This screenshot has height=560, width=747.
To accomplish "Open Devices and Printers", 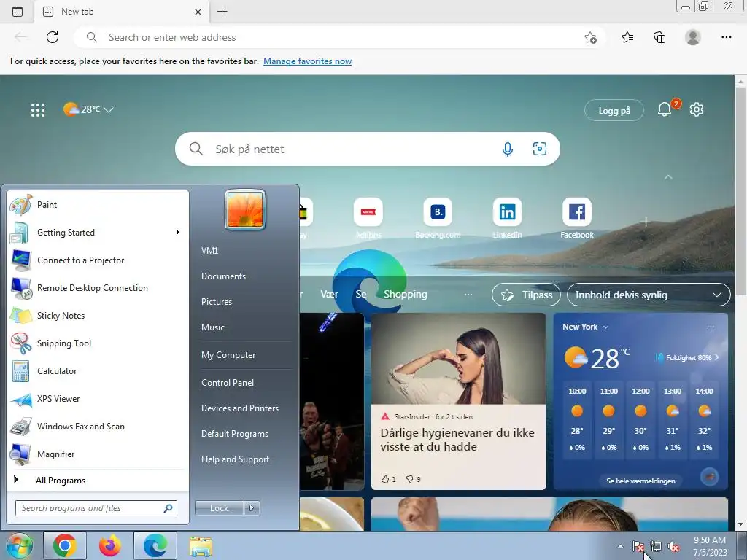I will coord(239,408).
